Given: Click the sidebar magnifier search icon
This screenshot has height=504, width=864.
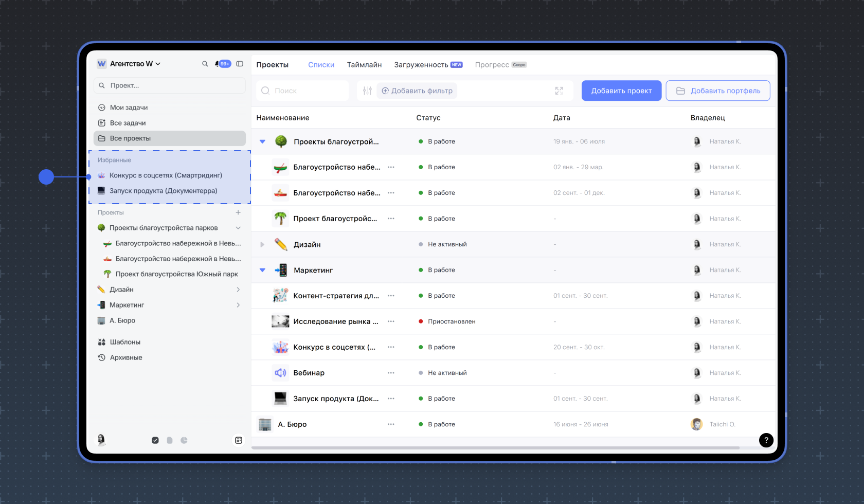Looking at the screenshot, I should (x=205, y=64).
